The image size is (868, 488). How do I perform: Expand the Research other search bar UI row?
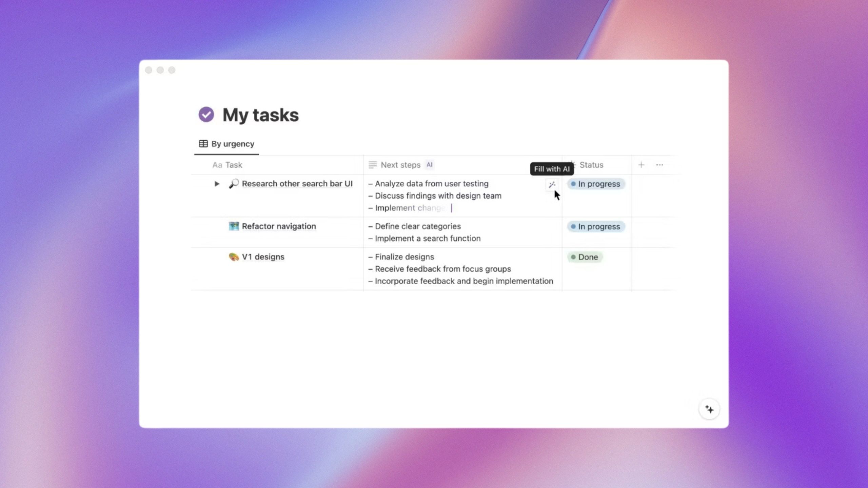click(216, 184)
